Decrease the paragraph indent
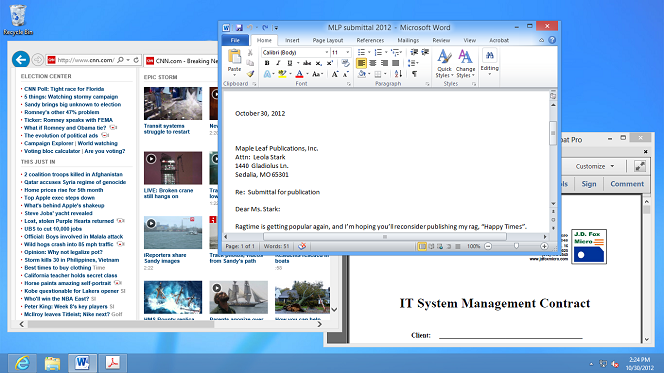Image resolution: width=664 pixels, height=373 pixels. click(x=414, y=52)
